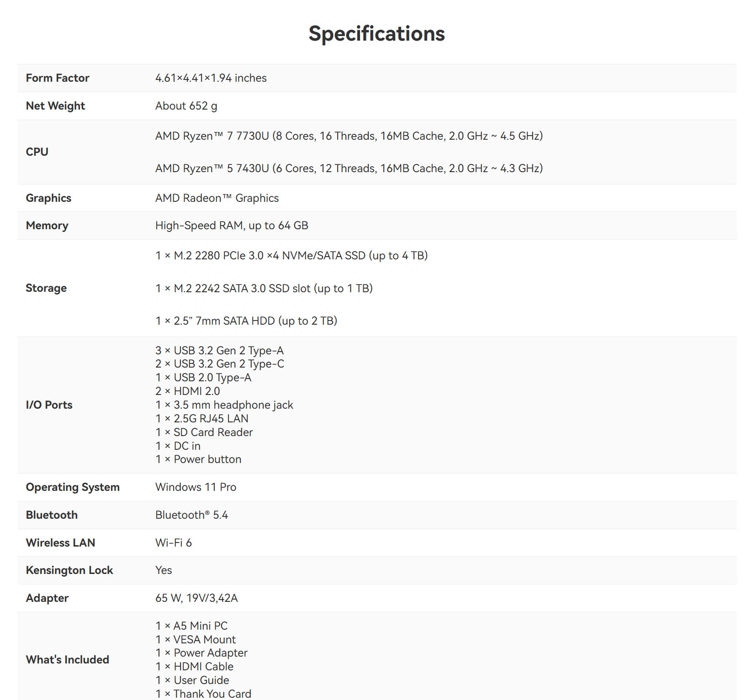This screenshot has height=700, width=752.
Task: Click the AMD Ryzen 5 7430U CPU line
Action: (349, 168)
